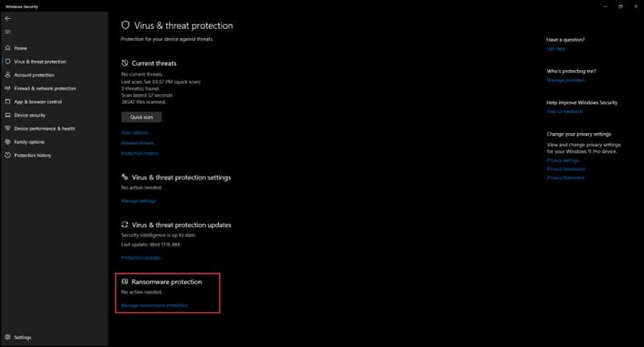Click the shield icon beside Virus & threat protection

(7, 62)
